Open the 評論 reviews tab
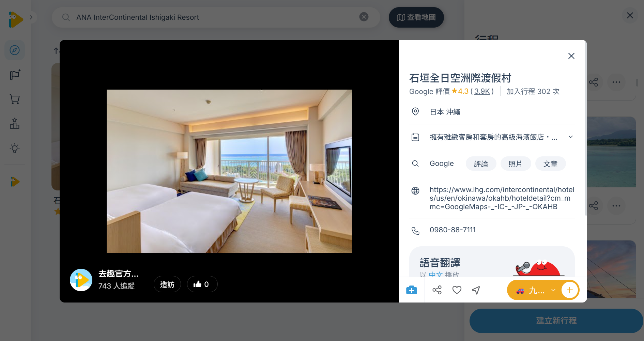Screen dimensions: 644x341 (481, 164)
